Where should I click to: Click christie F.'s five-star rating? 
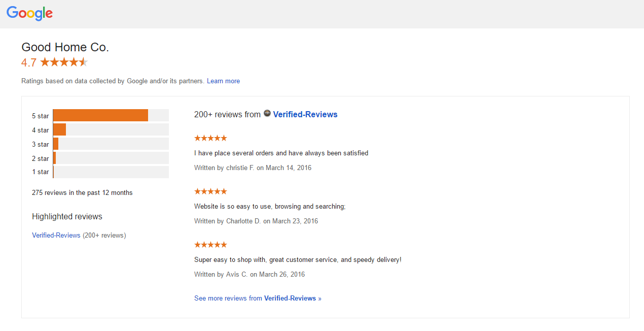[x=210, y=138]
